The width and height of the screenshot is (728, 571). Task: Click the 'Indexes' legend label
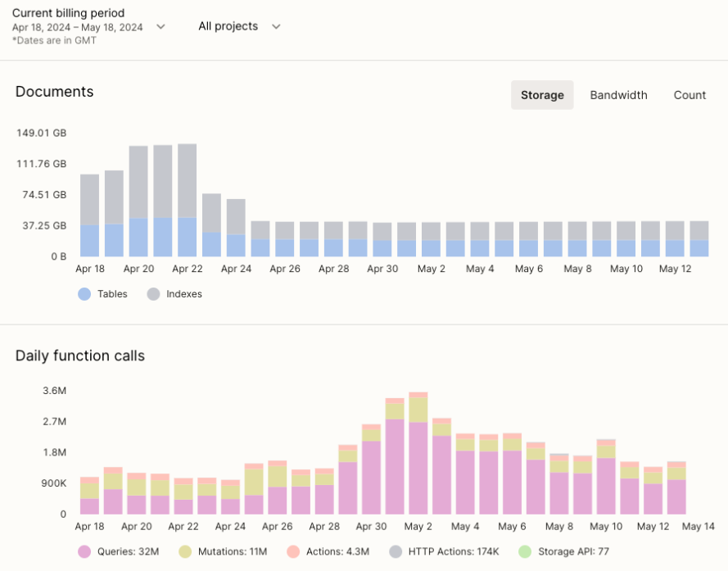184,294
